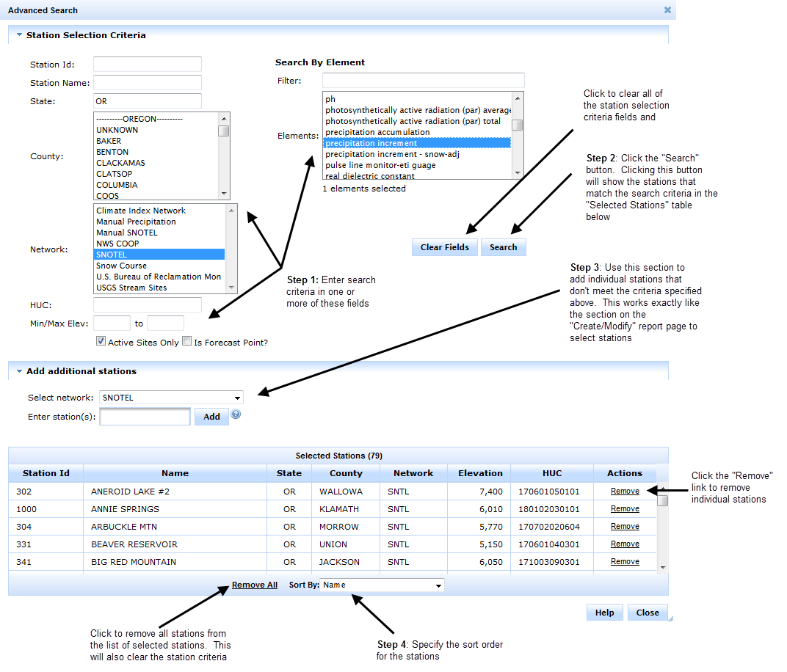Viewport: 787px width, 672px height.
Task: Choose BAKER in the County list
Action: 109,141
